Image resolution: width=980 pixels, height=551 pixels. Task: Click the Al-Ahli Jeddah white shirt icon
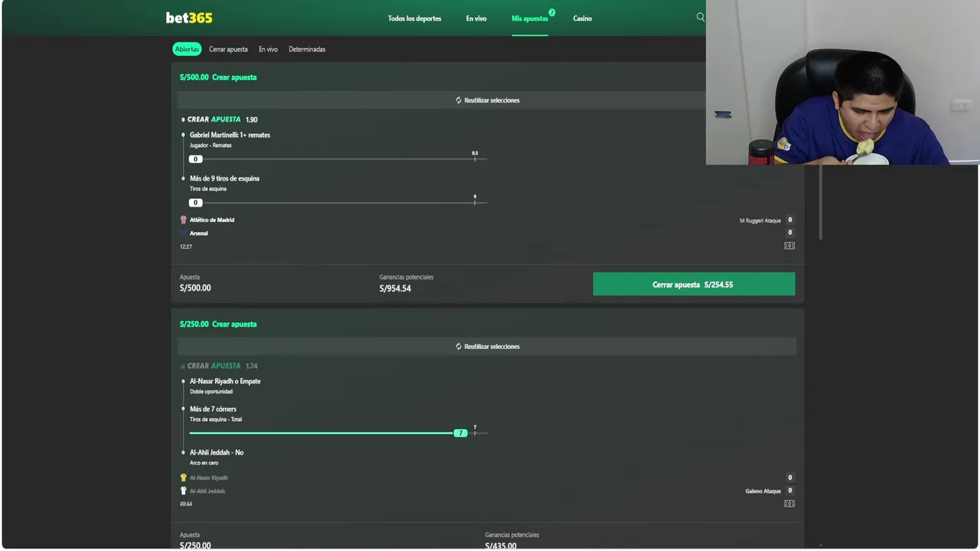[183, 491]
